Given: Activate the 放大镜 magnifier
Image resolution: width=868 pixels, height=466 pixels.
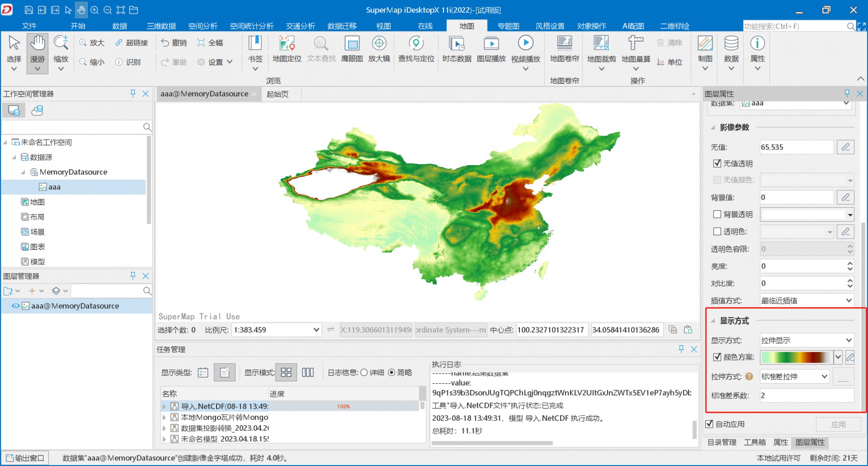Looking at the screenshot, I should click(x=379, y=49).
